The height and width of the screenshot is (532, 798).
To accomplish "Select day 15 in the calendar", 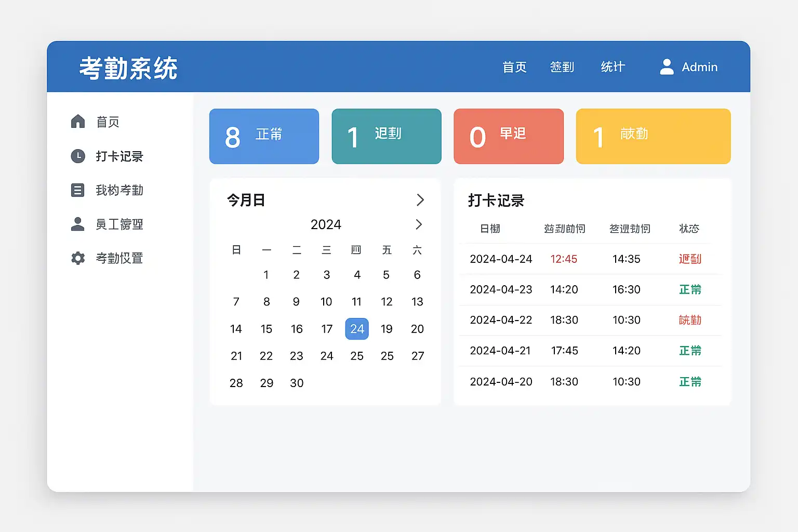I will (x=267, y=329).
